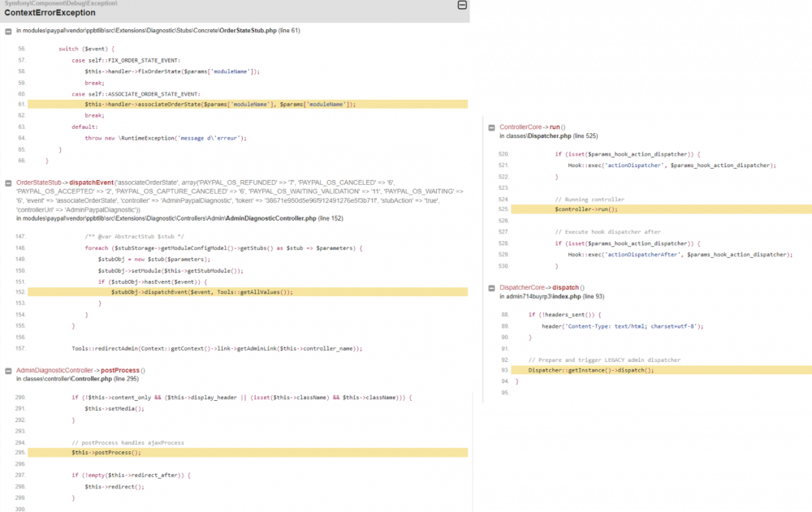
Task: Click line 148 foreach getStubs statement
Action: [224, 248]
